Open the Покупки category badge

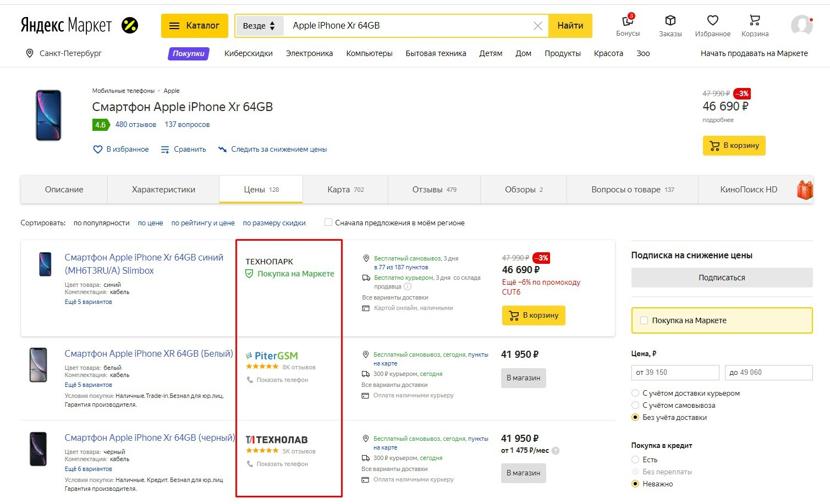point(189,53)
